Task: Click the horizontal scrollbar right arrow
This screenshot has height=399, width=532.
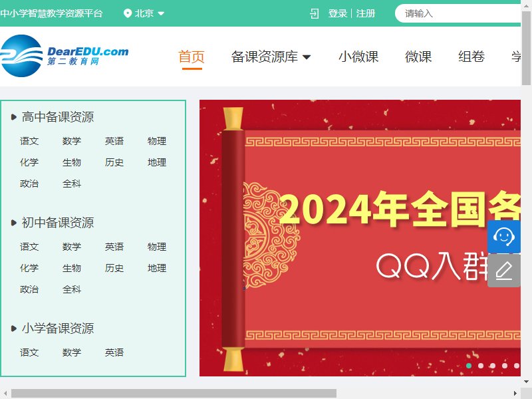Action: pos(515,394)
